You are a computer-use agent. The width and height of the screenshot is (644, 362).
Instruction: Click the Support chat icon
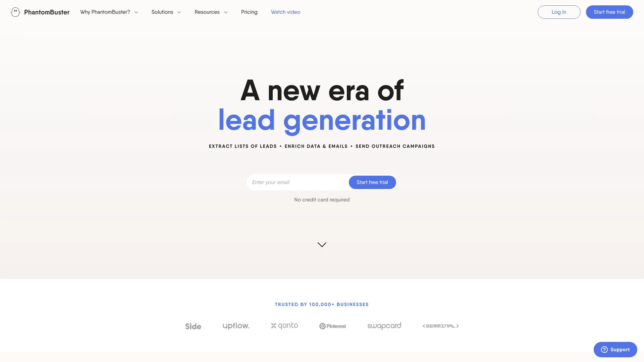604,350
